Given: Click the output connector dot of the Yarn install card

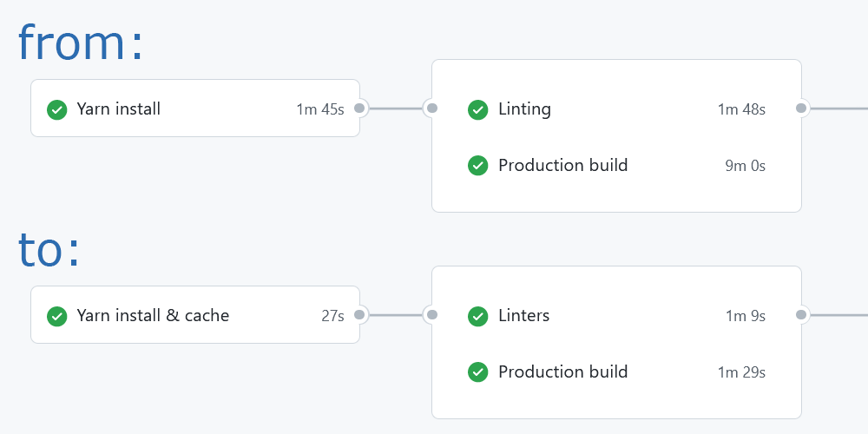Looking at the screenshot, I should (x=359, y=108).
